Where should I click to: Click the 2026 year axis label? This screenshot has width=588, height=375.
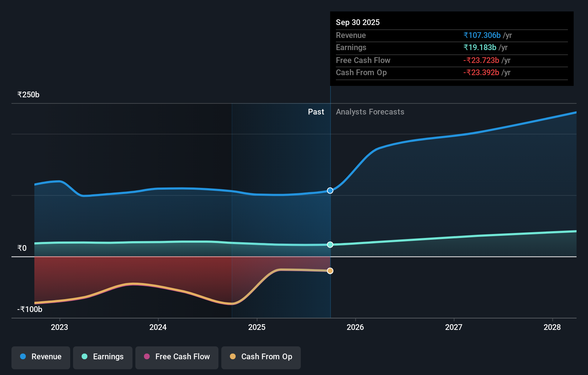click(355, 327)
